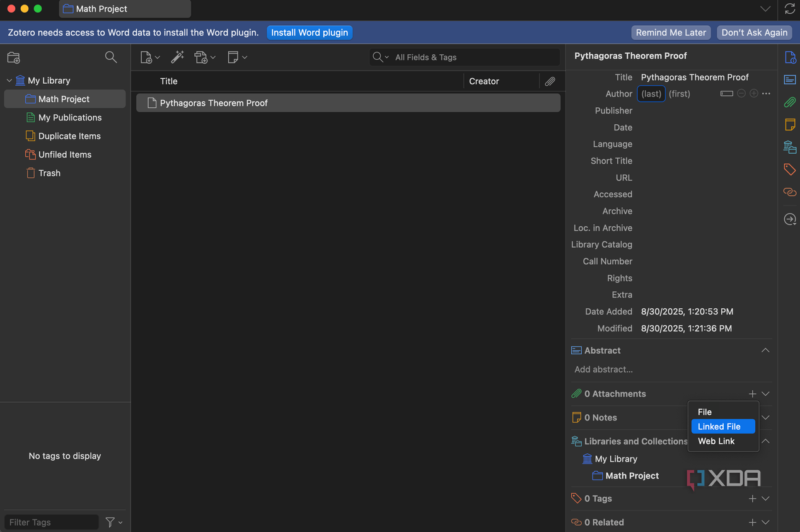Click Don't Ask Again button
The height and width of the screenshot is (532, 800).
coord(755,33)
